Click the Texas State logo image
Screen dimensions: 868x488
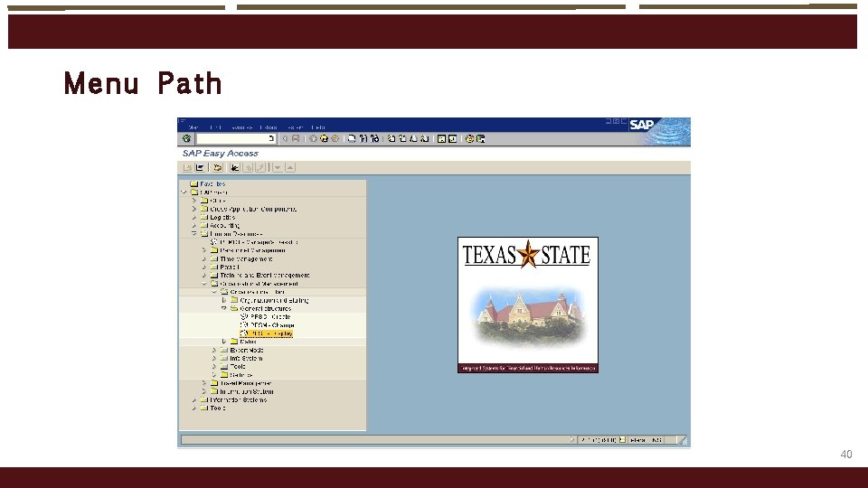(527, 305)
